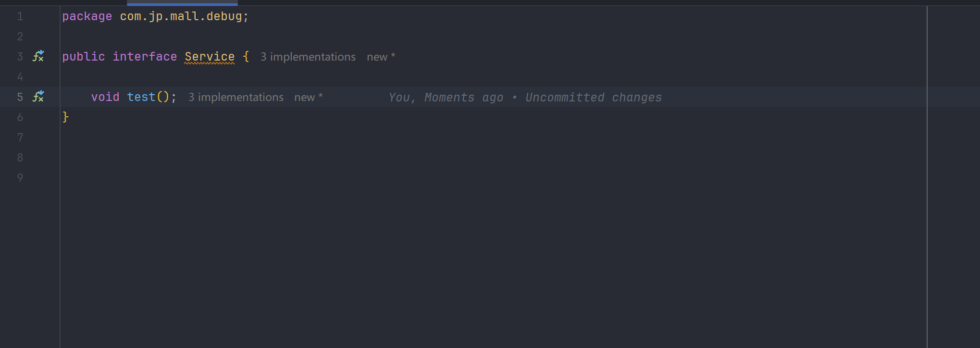Click the closing brace on line 6
The height and width of the screenshot is (348, 980).
65,117
